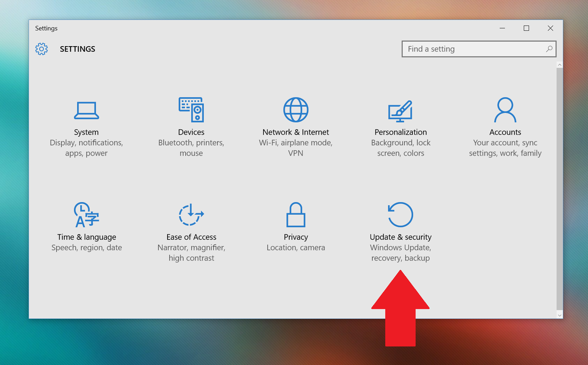Click the Settings gear icon near the title
The height and width of the screenshot is (365, 588).
click(x=42, y=49)
